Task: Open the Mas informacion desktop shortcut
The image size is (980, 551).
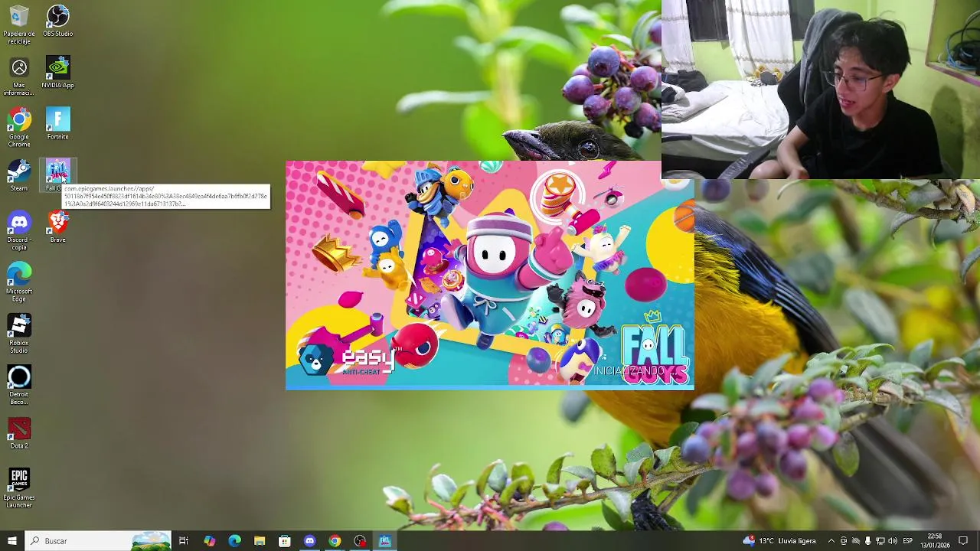Action: [x=19, y=77]
